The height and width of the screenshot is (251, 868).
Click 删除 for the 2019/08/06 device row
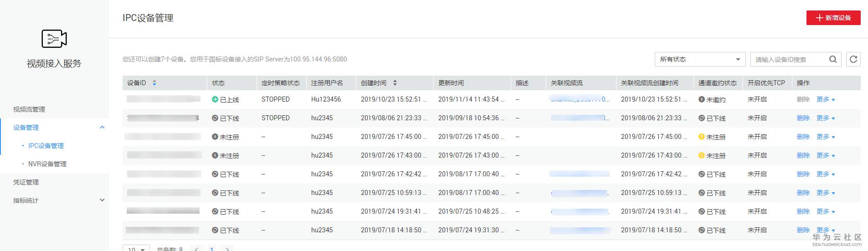pos(803,118)
